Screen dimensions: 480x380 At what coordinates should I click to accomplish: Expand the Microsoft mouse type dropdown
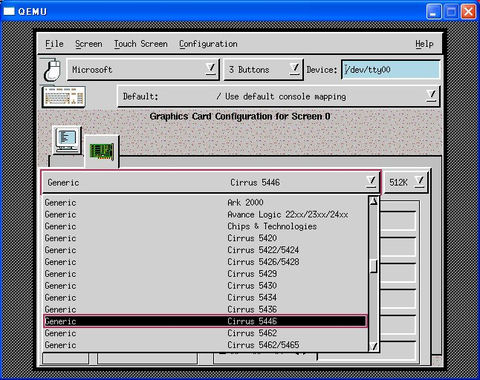coord(143,70)
